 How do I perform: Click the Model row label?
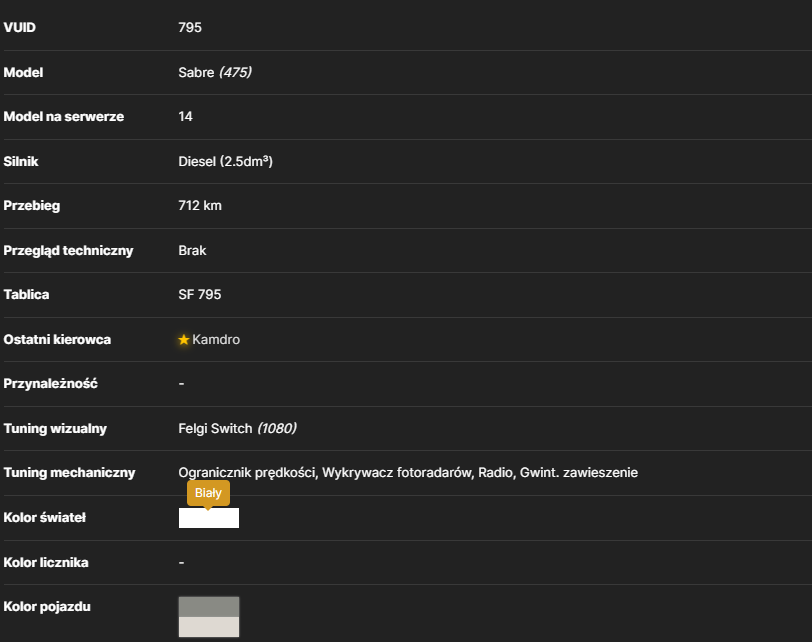(x=23, y=72)
